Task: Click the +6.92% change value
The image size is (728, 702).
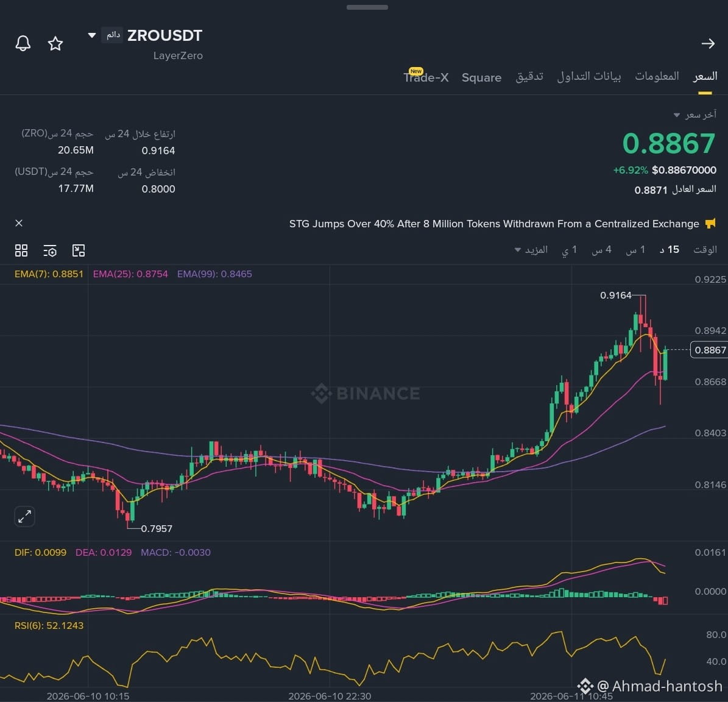Action: coord(630,170)
